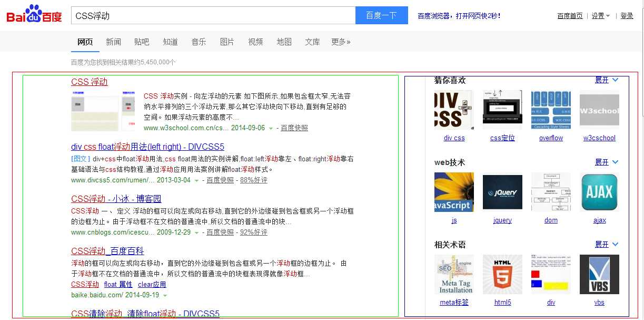This screenshot has width=644, height=320.
Task: Open the css定位 text link
Action: (x=502, y=138)
